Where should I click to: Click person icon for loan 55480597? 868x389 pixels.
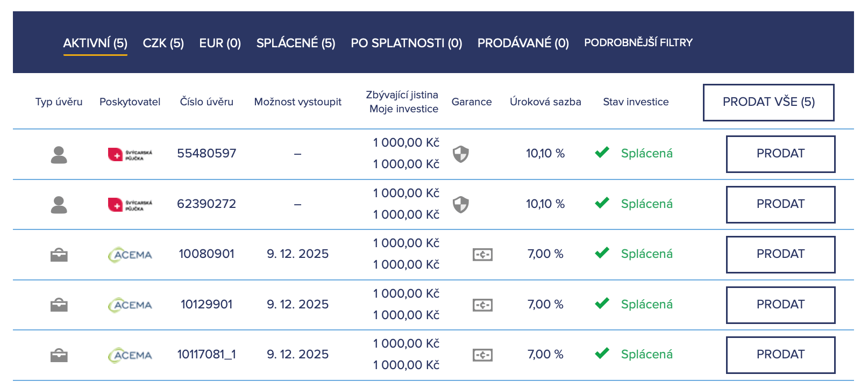pos(59,155)
